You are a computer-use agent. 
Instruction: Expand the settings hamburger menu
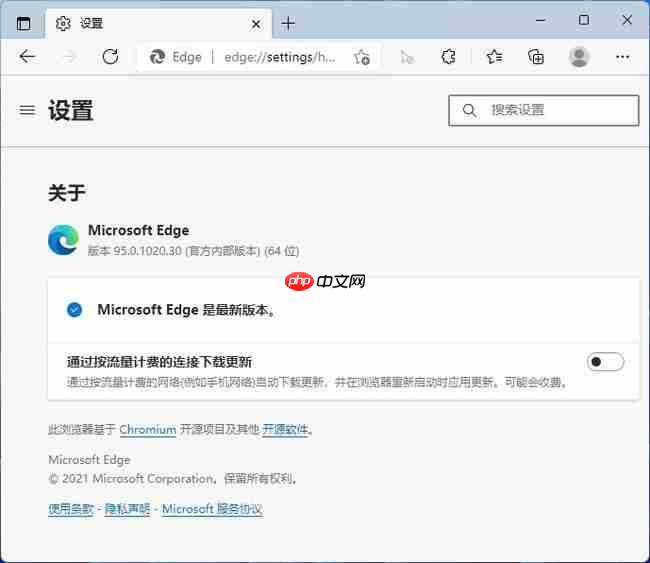[27, 110]
